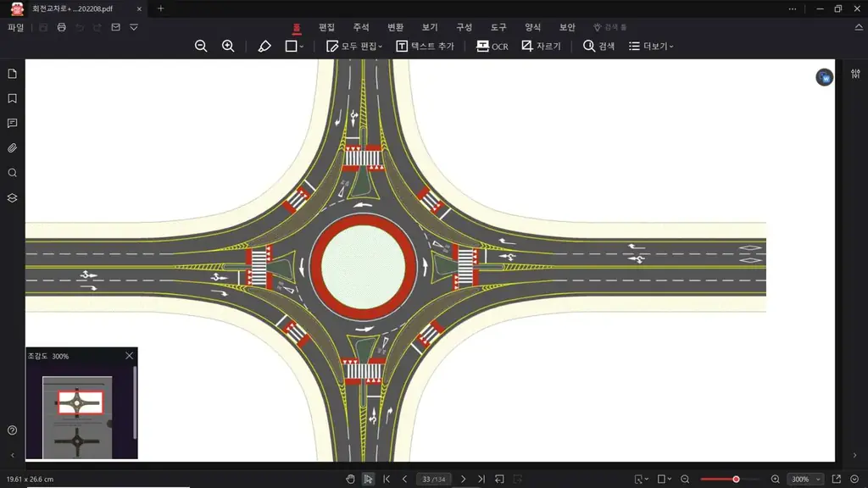The width and height of the screenshot is (868, 488).
Task: Select the highlighter pen tool
Action: (x=264, y=47)
